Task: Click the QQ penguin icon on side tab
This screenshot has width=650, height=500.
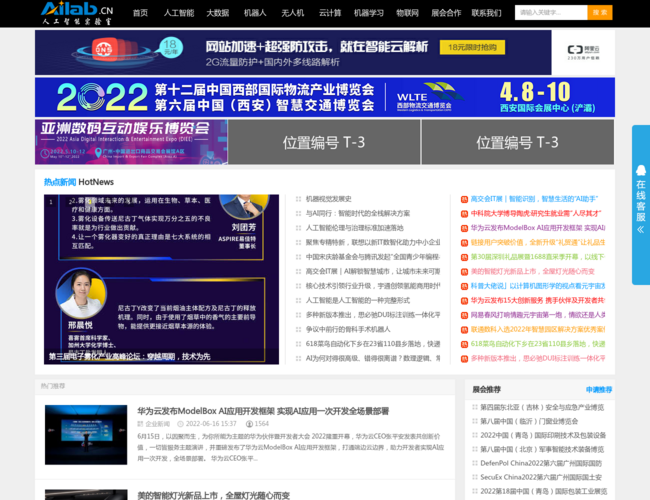Action: (640, 170)
